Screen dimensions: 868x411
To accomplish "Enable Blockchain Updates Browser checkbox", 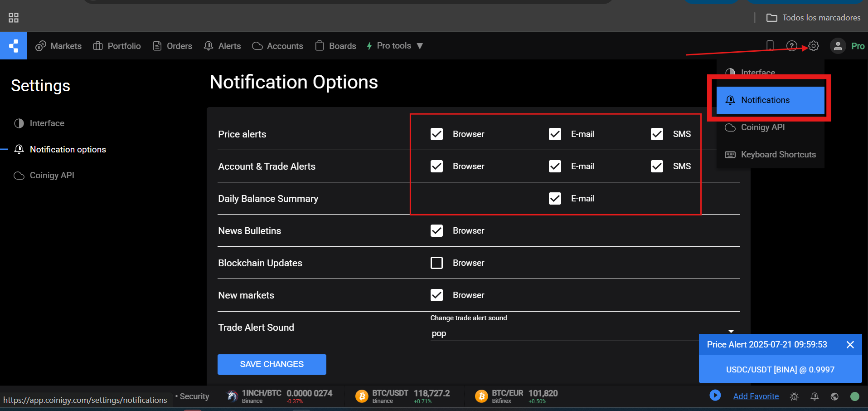I will pos(436,263).
